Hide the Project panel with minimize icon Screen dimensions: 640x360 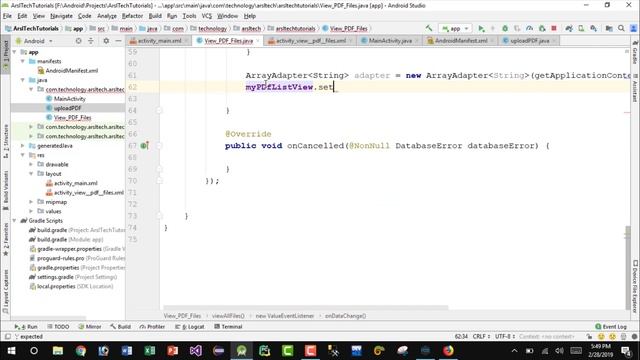(x=118, y=41)
